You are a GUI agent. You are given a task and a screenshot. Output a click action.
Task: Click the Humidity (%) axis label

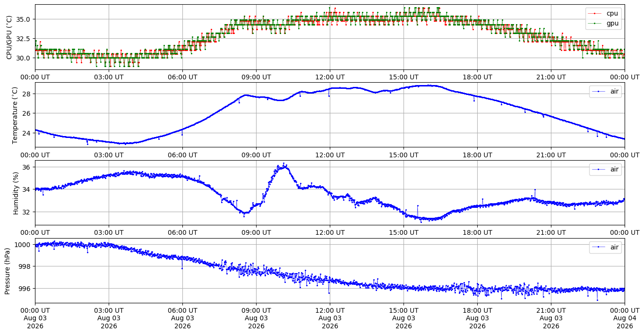coord(16,193)
